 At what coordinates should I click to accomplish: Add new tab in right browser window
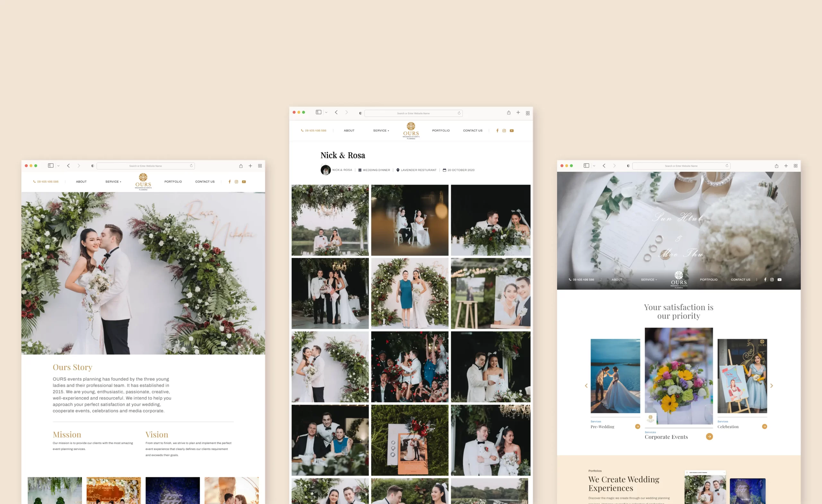point(786,166)
